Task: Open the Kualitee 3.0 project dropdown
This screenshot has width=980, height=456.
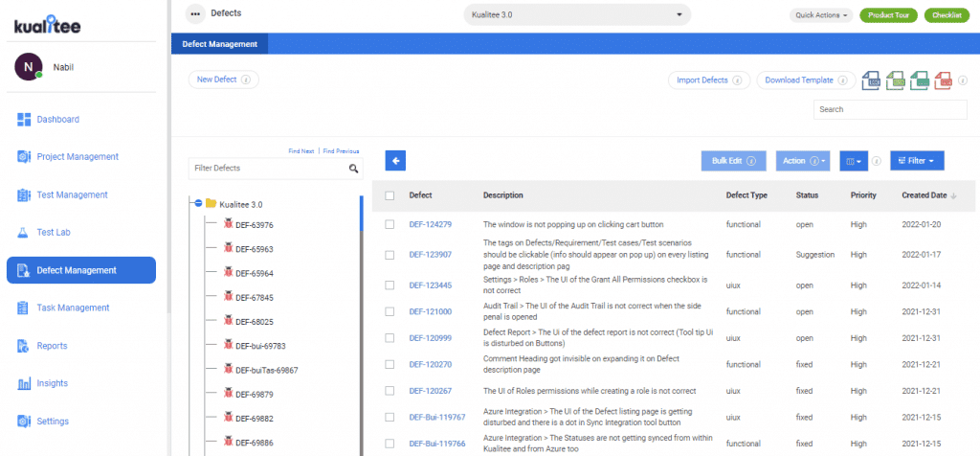Action: 577,14
